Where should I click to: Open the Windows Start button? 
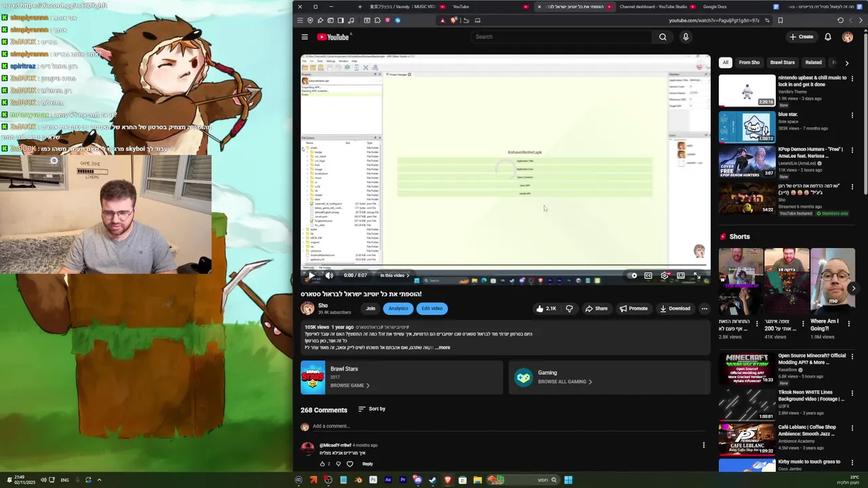point(568,480)
